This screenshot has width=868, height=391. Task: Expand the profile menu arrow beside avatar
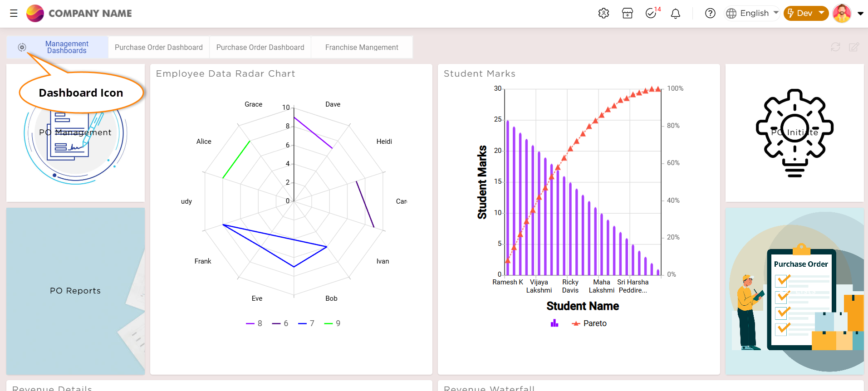(x=860, y=14)
